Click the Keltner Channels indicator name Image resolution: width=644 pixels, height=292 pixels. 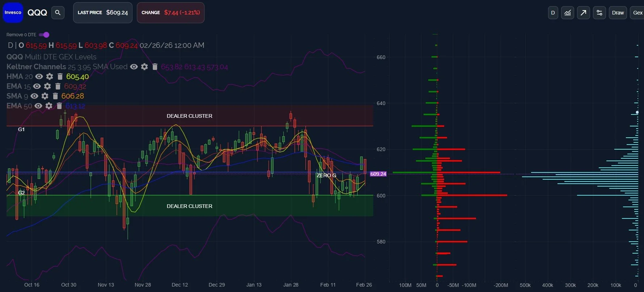tap(36, 67)
